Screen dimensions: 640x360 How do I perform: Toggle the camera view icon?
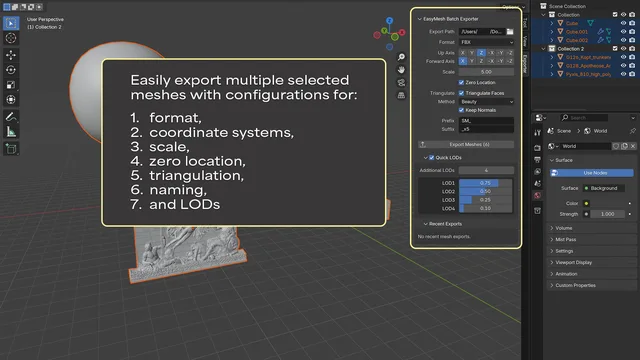coord(401,83)
